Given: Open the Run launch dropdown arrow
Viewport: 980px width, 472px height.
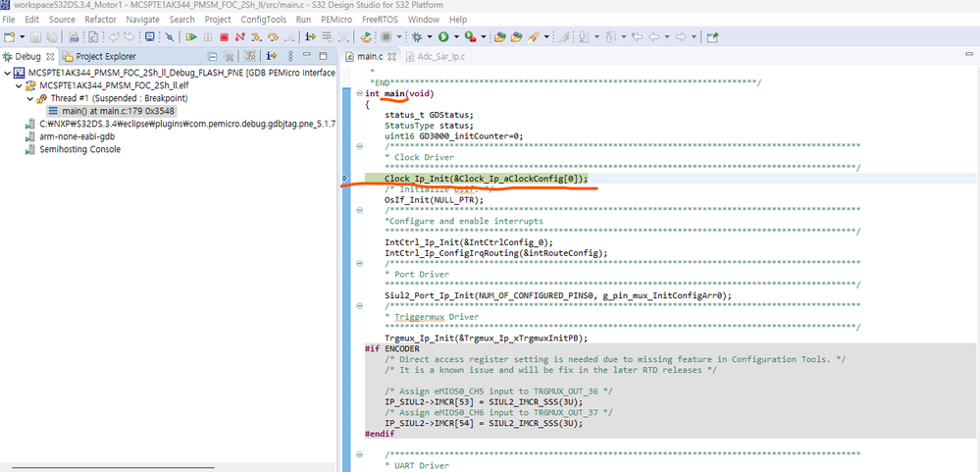Looking at the screenshot, I should click(456, 37).
